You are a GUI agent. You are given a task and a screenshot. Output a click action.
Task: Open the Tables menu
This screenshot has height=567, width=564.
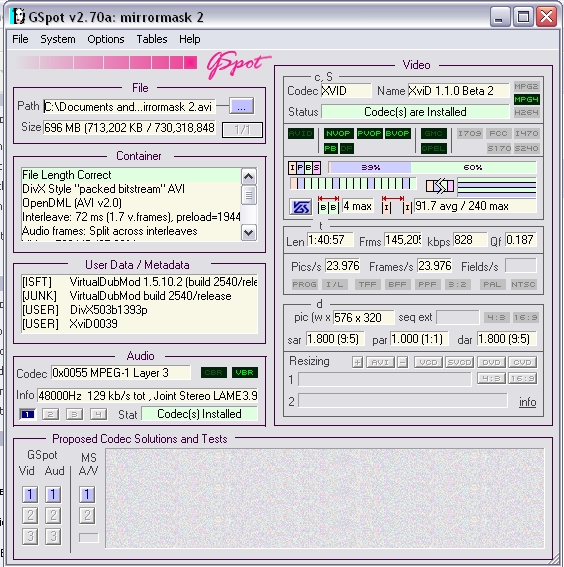click(152, 39)
